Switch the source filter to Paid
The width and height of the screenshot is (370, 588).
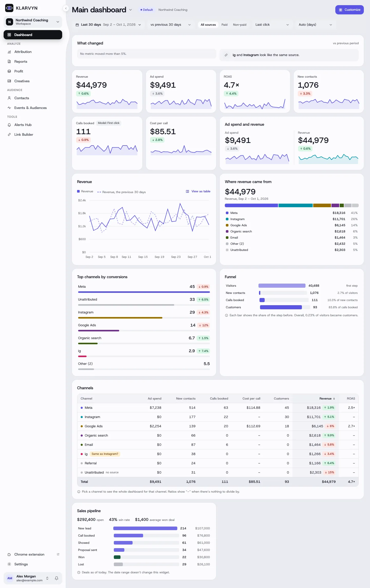pyautogui.click(x=224, y=25)
